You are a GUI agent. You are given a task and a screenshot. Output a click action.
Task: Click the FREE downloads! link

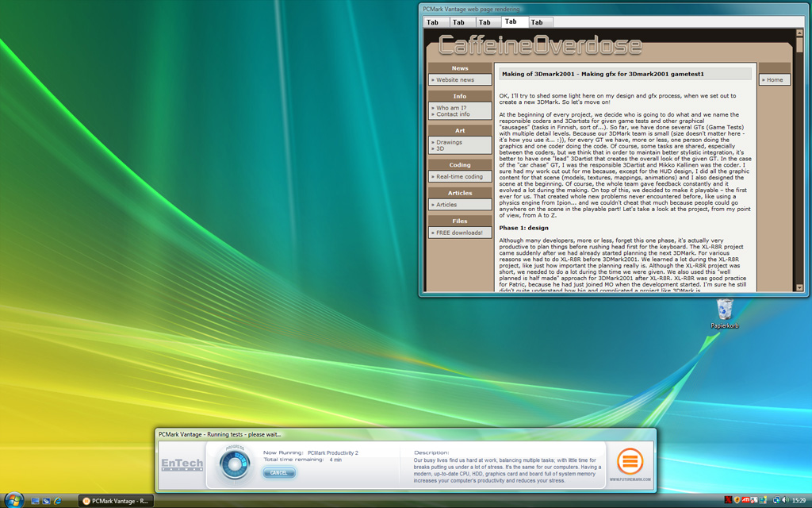pyautogui.click(x=460, y=233)
